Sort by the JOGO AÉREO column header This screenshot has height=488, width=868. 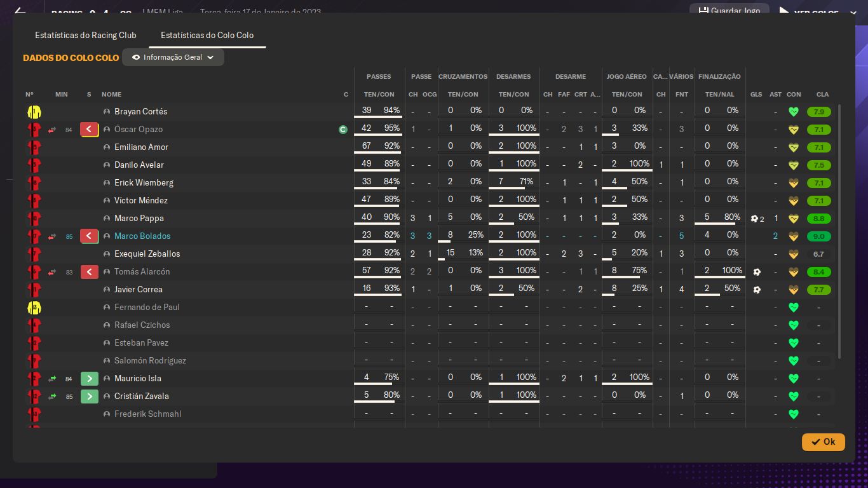627,77
